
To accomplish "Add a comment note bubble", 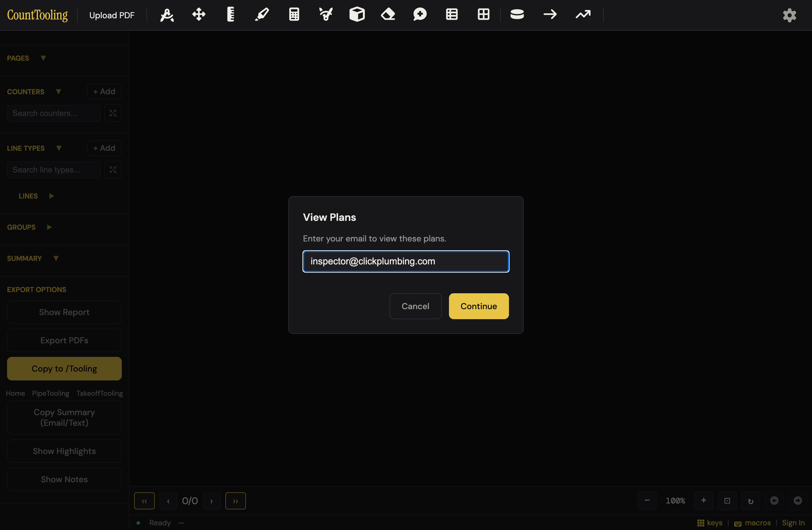I will coord(420,15).
